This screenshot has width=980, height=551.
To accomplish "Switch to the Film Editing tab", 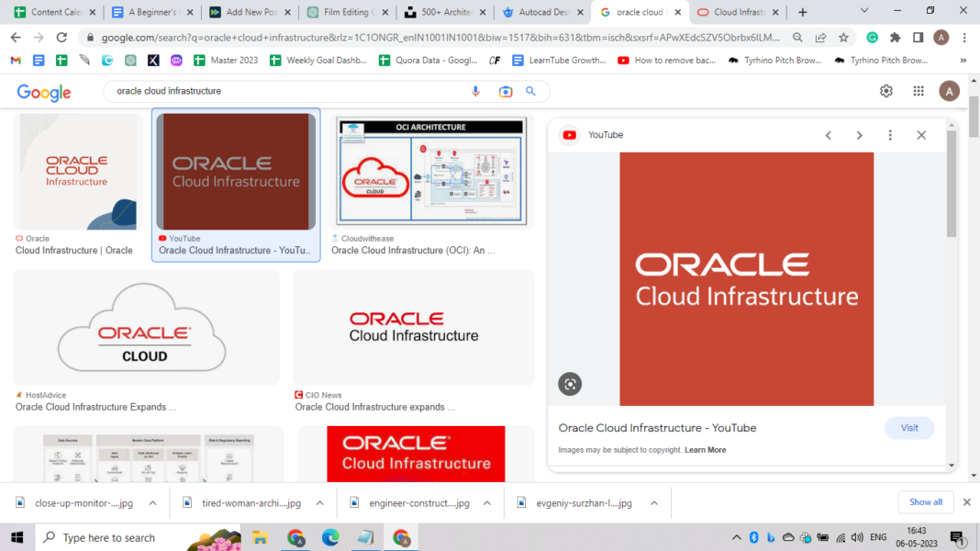I will (347, 12).
